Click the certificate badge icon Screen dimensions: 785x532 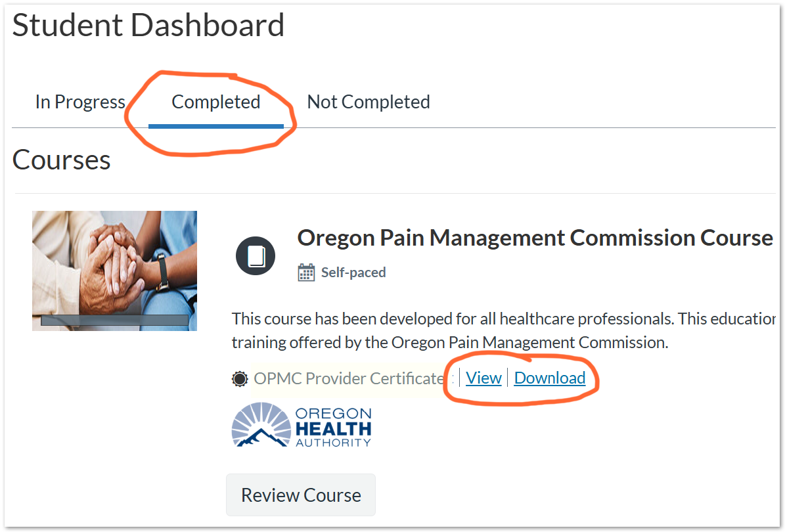240,378
